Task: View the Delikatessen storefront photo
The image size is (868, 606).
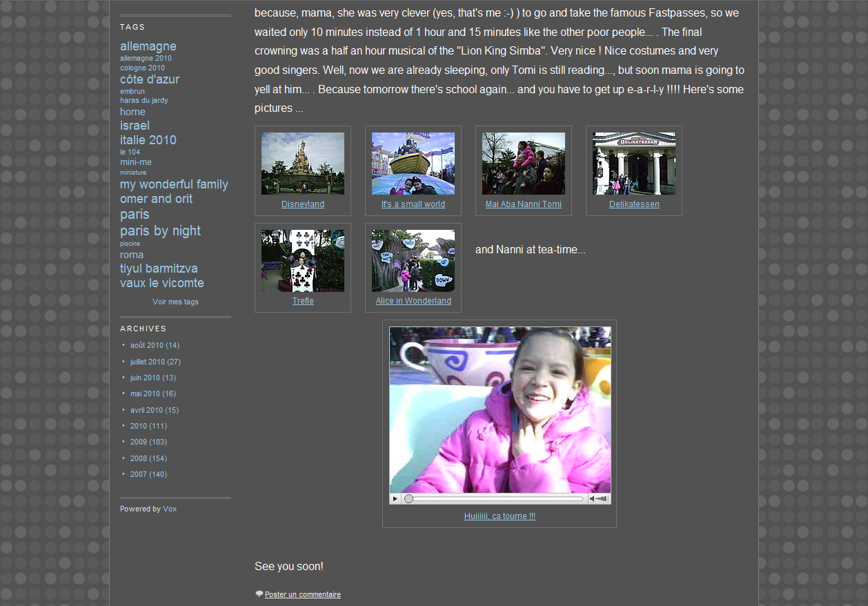Action: [633, 164]
